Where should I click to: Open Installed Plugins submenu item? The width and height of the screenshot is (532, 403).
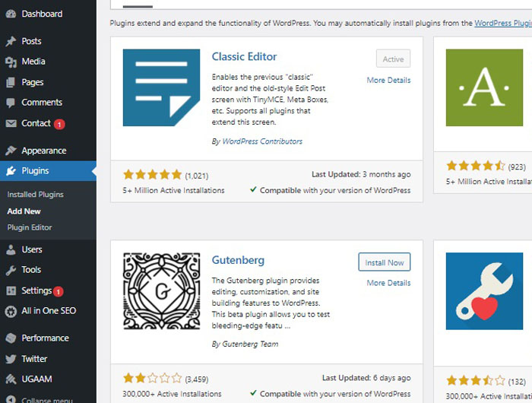[x=35, y=195]
